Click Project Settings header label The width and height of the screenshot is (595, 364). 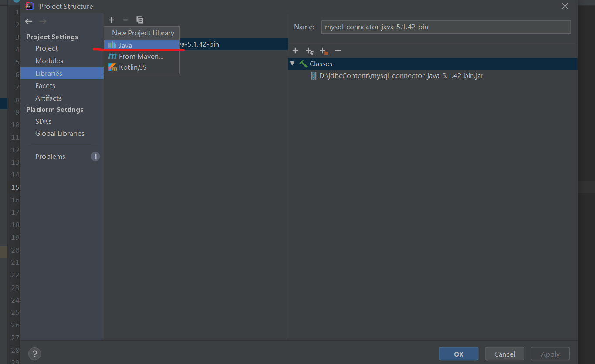click(x=52, y=37)
